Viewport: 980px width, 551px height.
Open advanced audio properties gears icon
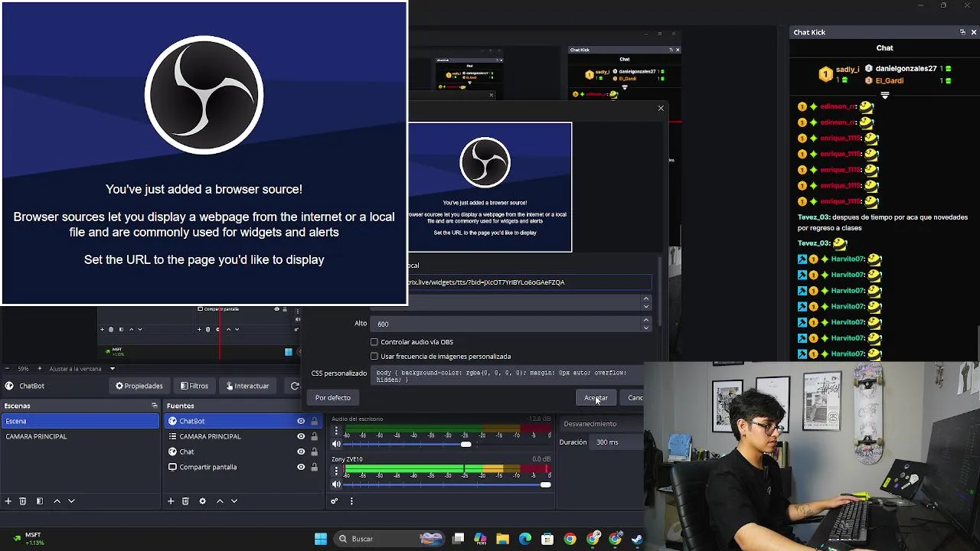pyautogui.click(x=335, y=501)
